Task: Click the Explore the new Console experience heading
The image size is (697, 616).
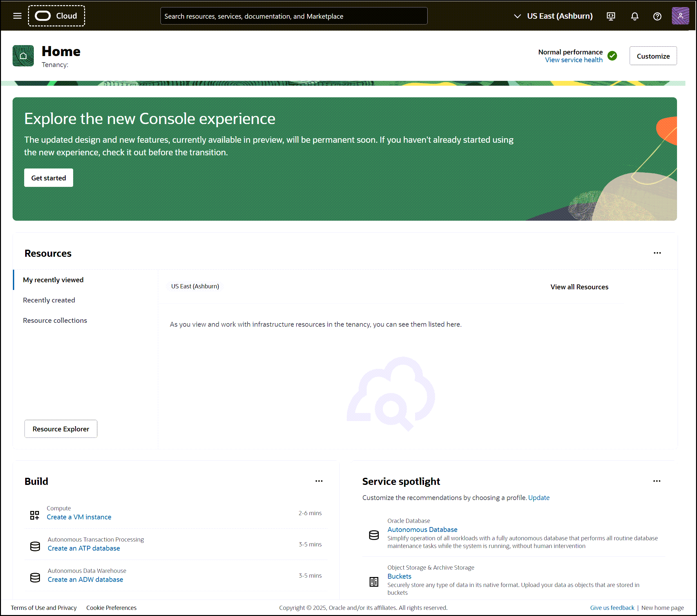Action: (150, 119)
